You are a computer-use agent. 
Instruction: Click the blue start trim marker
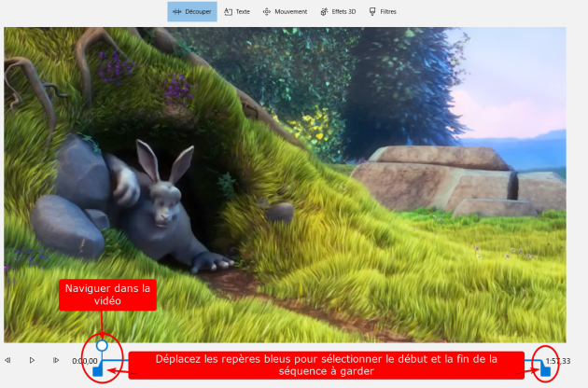point(98,371)
